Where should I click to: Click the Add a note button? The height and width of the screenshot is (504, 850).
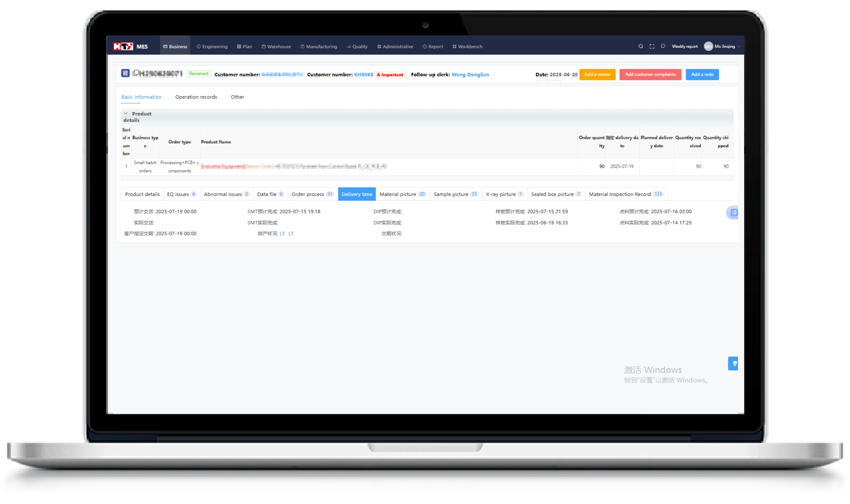(702, 74)
